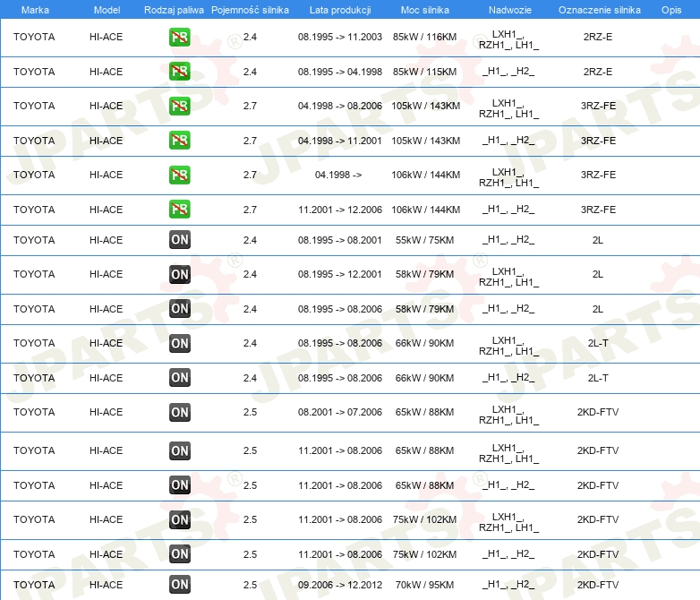Screen dimensions: 700x600
Task: Click the Marka column header
Action: click(x=35, y=9)
